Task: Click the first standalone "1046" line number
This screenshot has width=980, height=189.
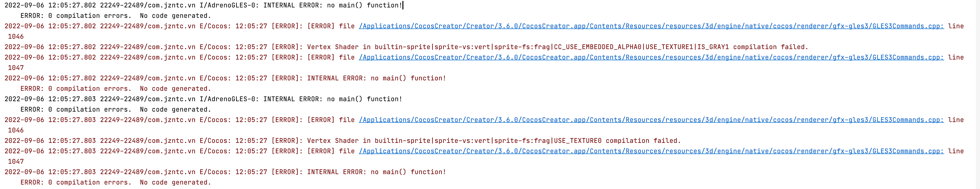Action: click(16, 37)
